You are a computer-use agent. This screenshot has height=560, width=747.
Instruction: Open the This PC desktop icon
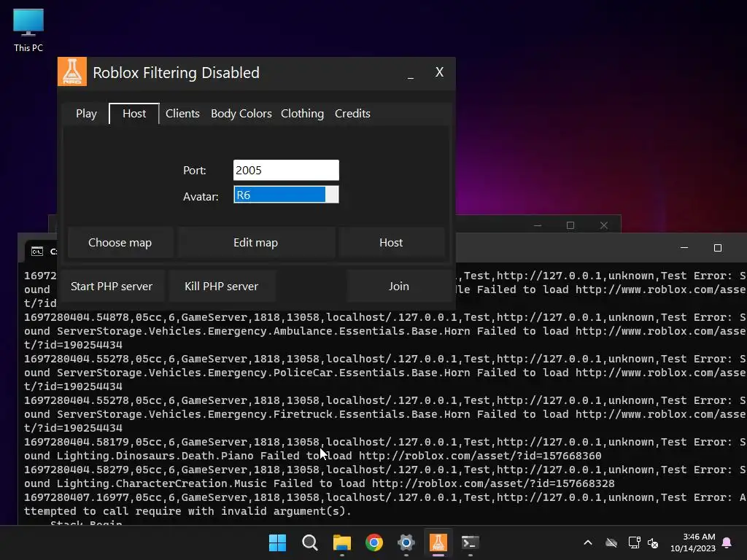(x=28, y=29)
